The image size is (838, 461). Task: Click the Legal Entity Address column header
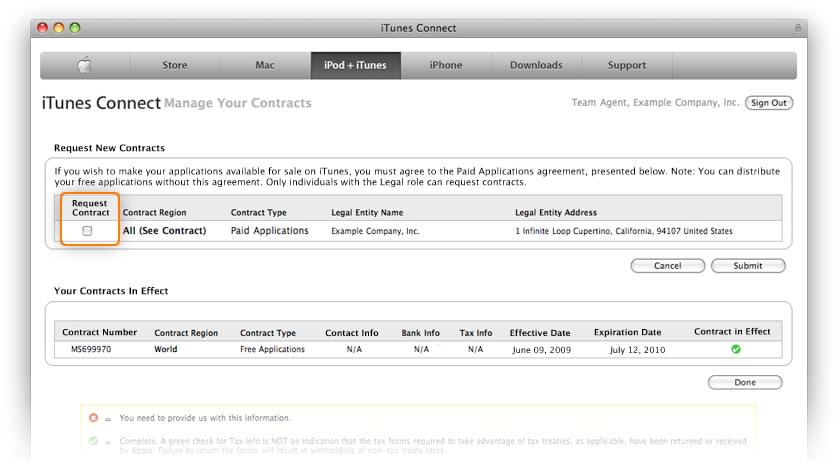click(x=556, y=213)
